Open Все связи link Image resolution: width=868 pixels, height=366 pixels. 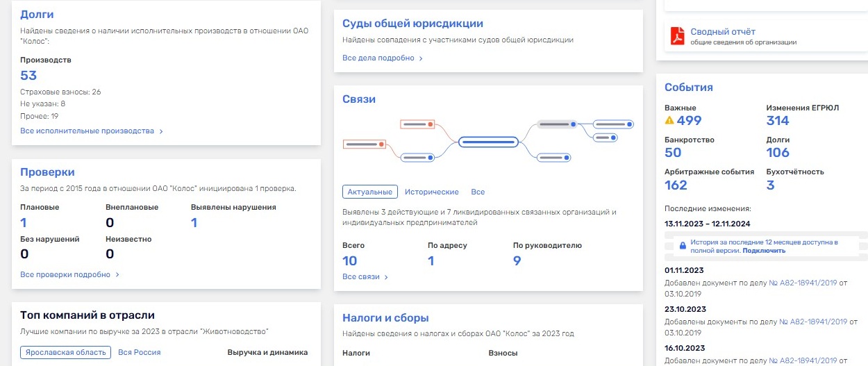[x=361, y=276]
